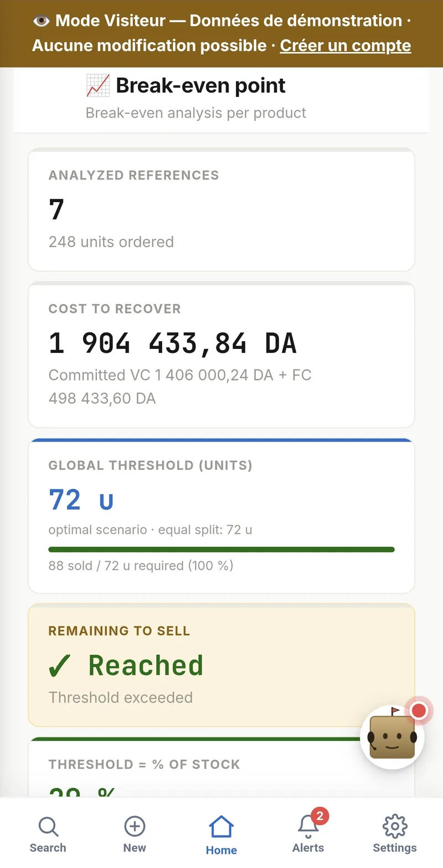
Task: Go to the Home tab
Action: 221,835
